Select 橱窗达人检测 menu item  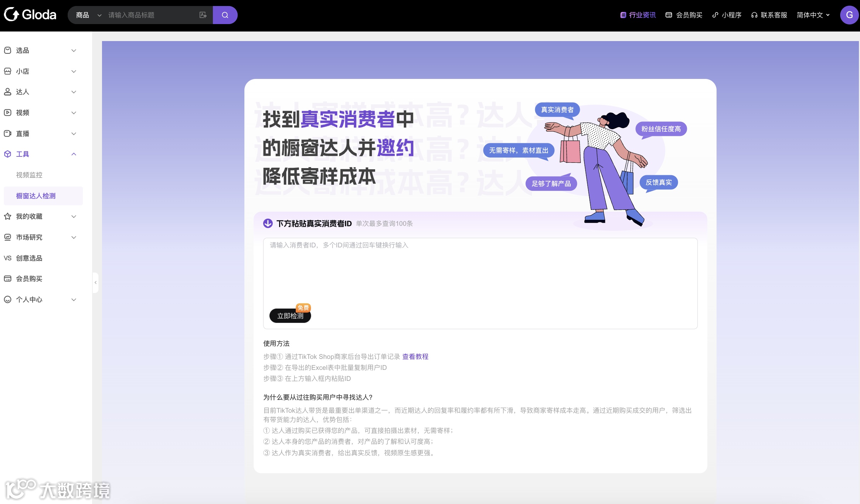(36, 196)
